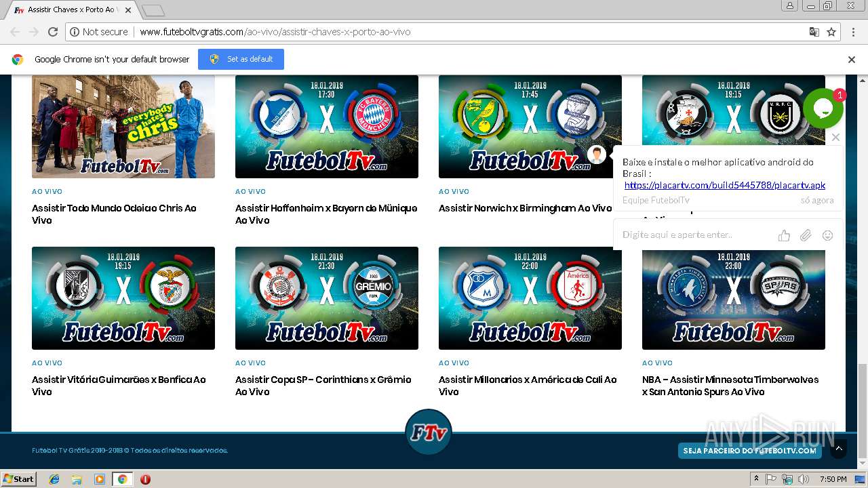Image resolution: width=868 pixels, height=488 pixels.
Task: Open the emoji picker in chat
Action: click(827, 235)
